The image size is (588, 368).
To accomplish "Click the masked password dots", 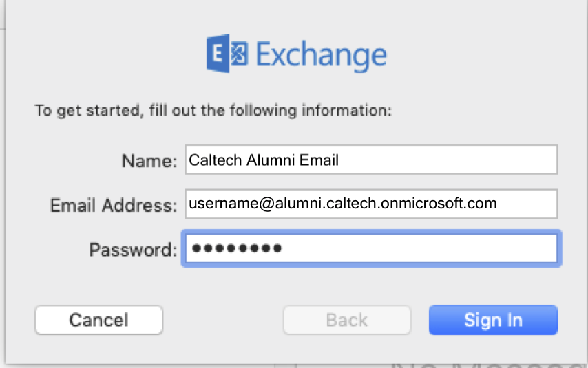I will 236,248.
